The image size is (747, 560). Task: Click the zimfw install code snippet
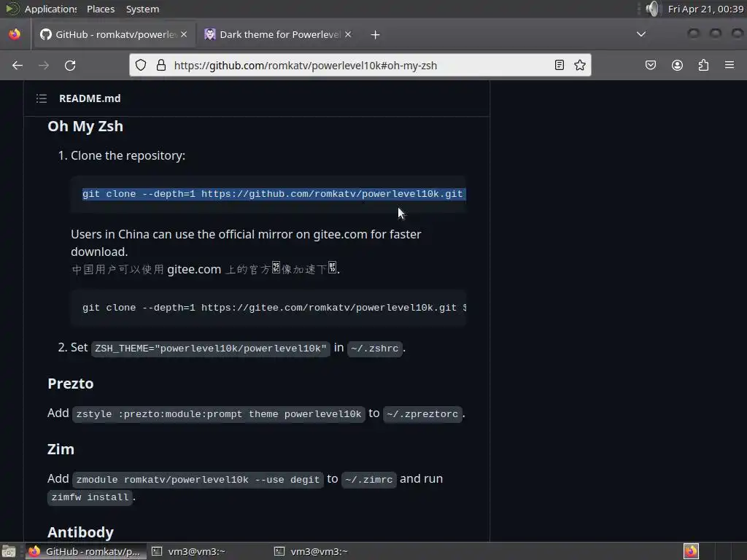coord(90,497)
